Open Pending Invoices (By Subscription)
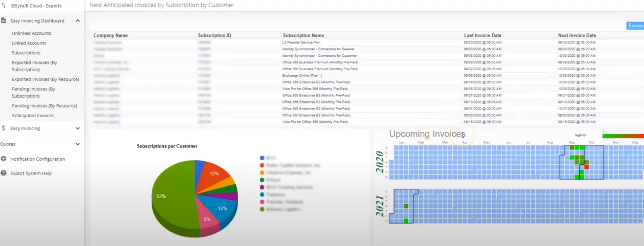Image resolution: width=644 pixels, height=246 pixels. (33, 92)
